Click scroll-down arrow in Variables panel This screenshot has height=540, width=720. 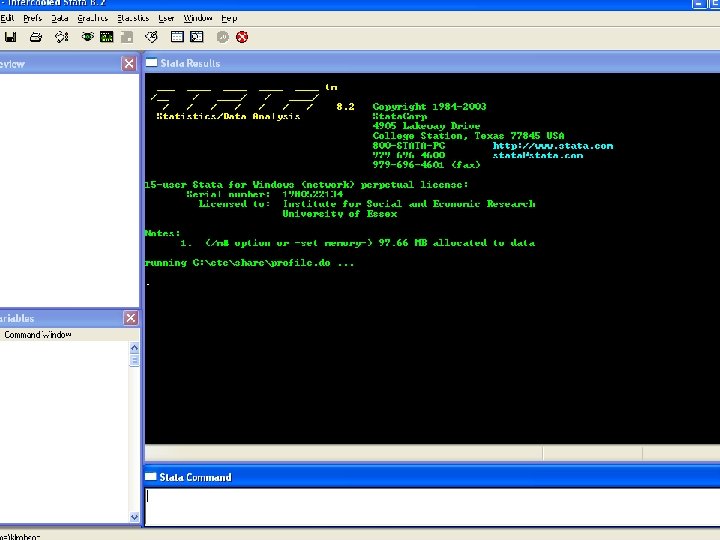(x=134, y=517)
